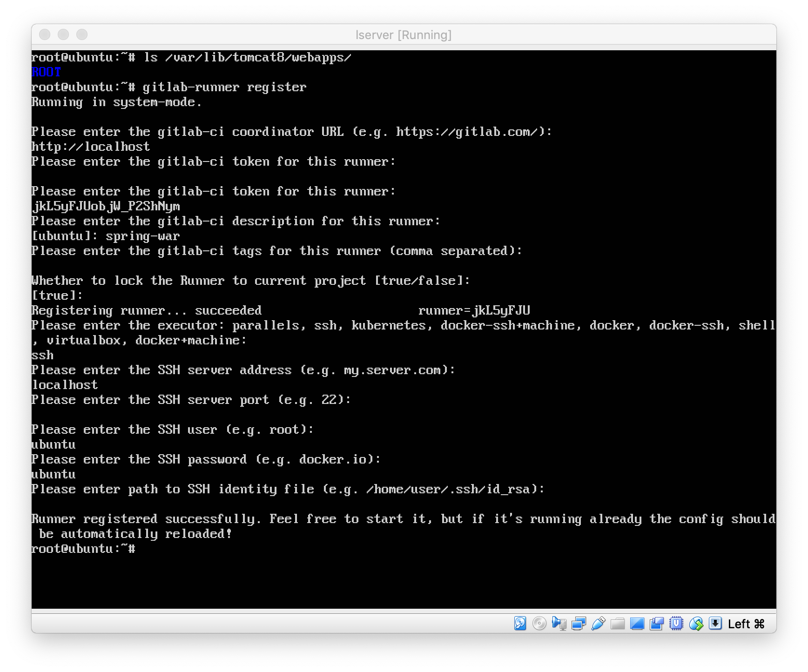The width and height of the screenshot is (808, 672).
Task: Select the lserver [Running] window title
Action: click(x=404, y=35)
